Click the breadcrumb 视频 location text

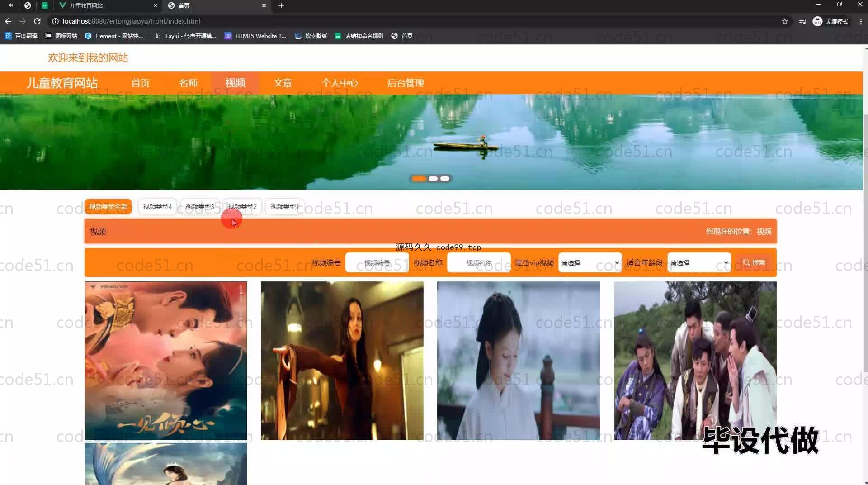[764, 232]
